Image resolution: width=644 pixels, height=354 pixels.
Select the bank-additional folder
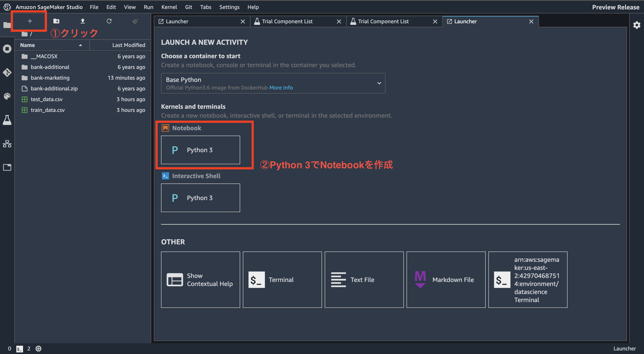coord(83,67)
